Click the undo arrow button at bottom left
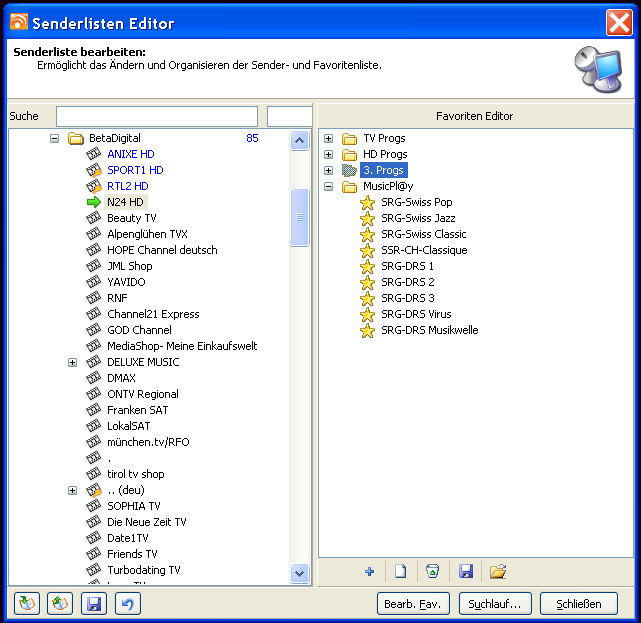The height and width of the screenshot is (623, 641). tap(127, 604)
